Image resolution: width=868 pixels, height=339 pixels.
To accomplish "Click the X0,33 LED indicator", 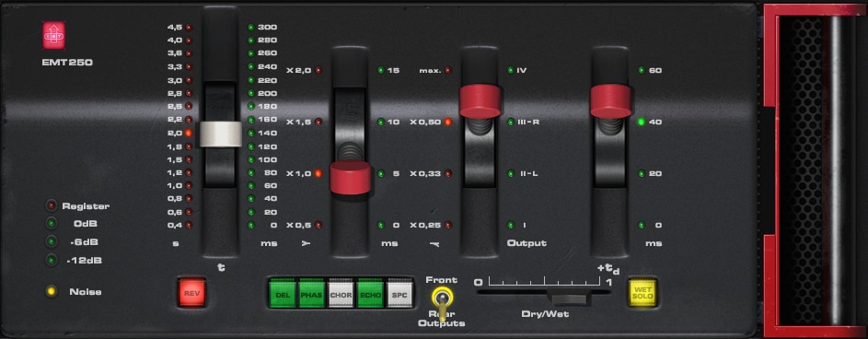I will point(448,173).
